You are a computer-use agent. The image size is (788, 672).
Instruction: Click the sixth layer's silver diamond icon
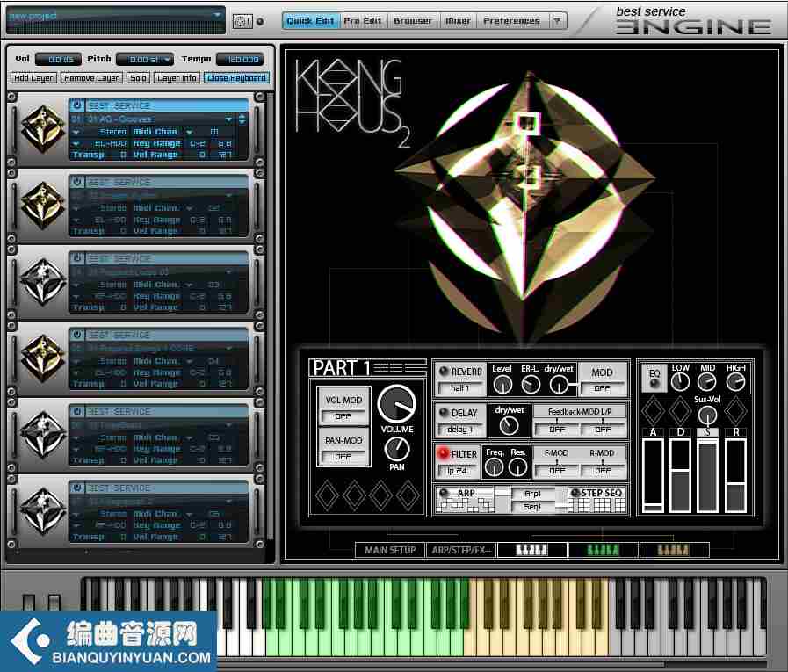(42, 510)
